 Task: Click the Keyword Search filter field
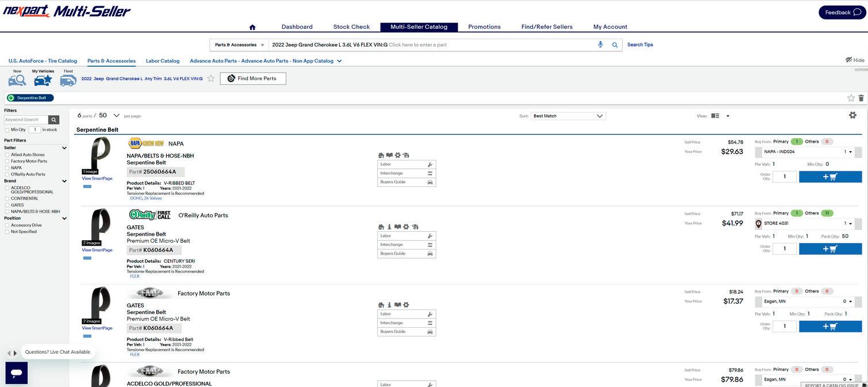26,120
